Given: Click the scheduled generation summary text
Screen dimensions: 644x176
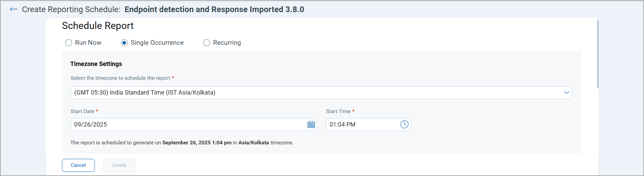Looking at the screenshot, I should click(x=182, y=143).
